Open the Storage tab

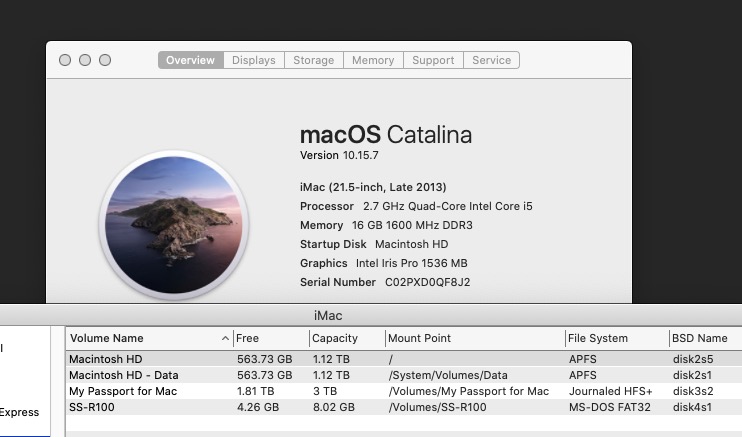pos(313,60)
